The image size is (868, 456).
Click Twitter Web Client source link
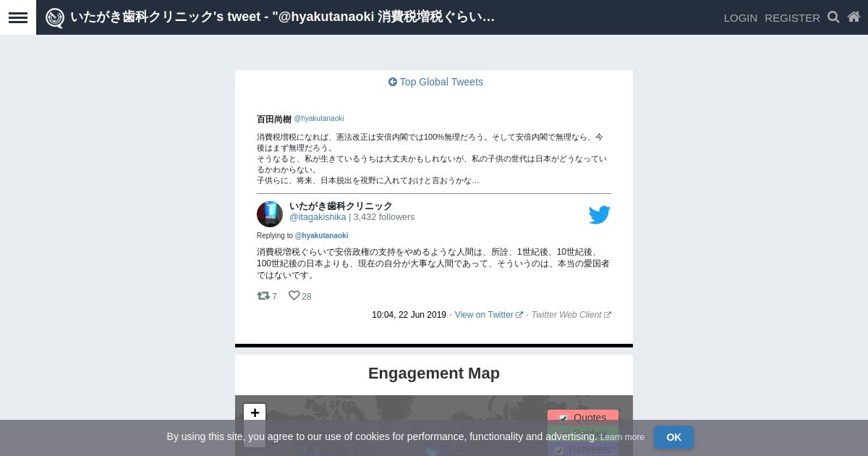pos(571,315)
